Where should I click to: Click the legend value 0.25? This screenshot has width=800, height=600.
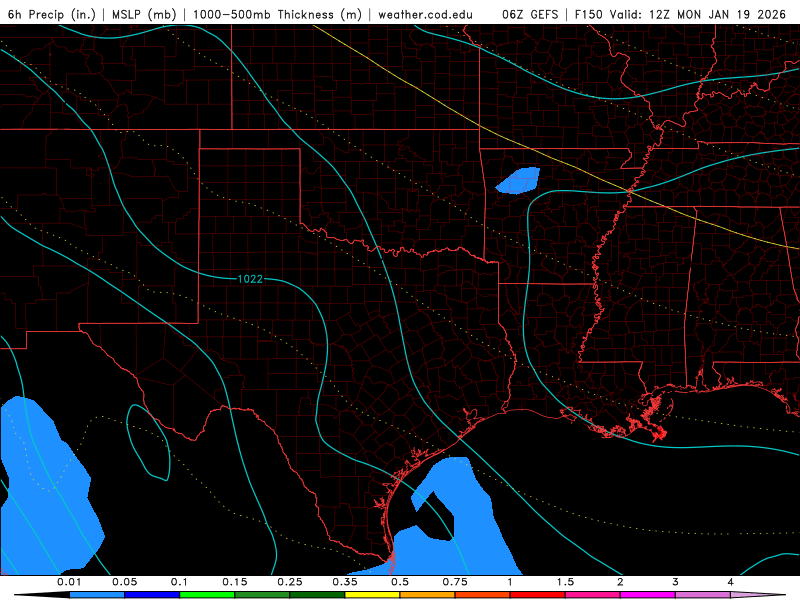[x=290, y=582]
